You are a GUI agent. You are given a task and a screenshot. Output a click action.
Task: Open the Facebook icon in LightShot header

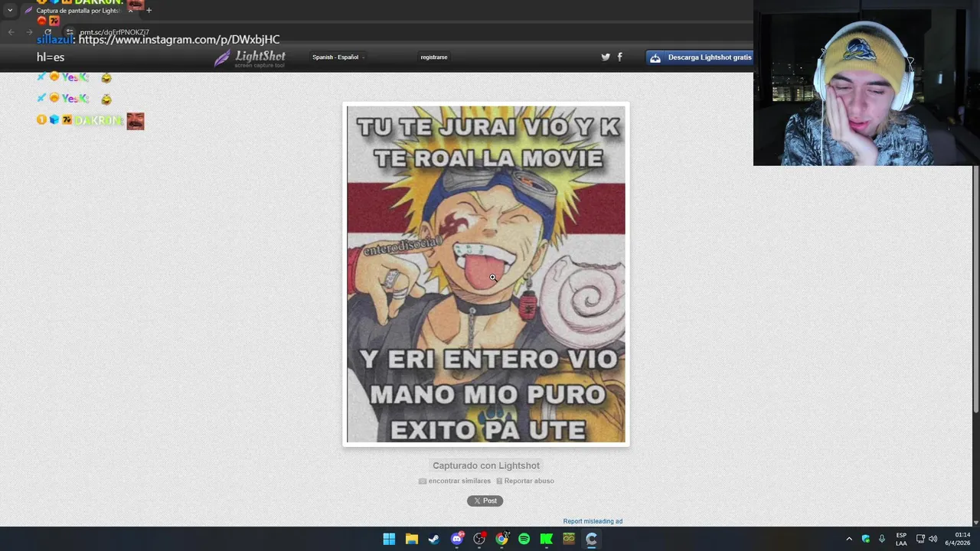619,57
